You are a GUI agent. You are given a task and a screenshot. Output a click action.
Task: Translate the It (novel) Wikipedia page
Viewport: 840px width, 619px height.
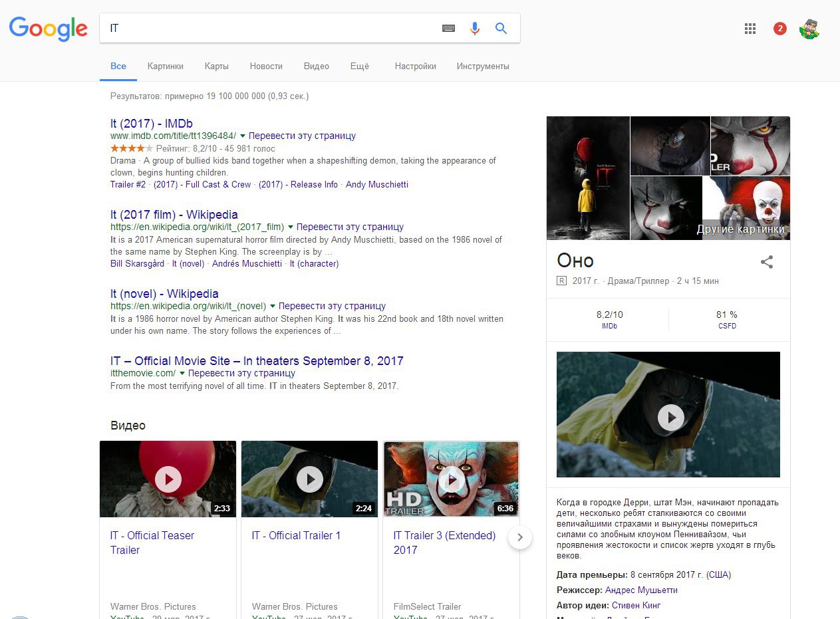(332, 306)
